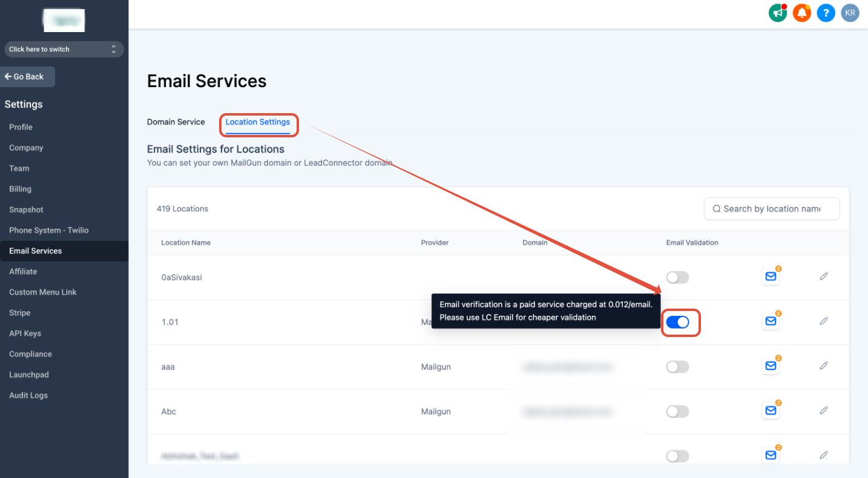
Task: Open the KR profile avatar
Action: pyautogui.click(x=850, y=13)
